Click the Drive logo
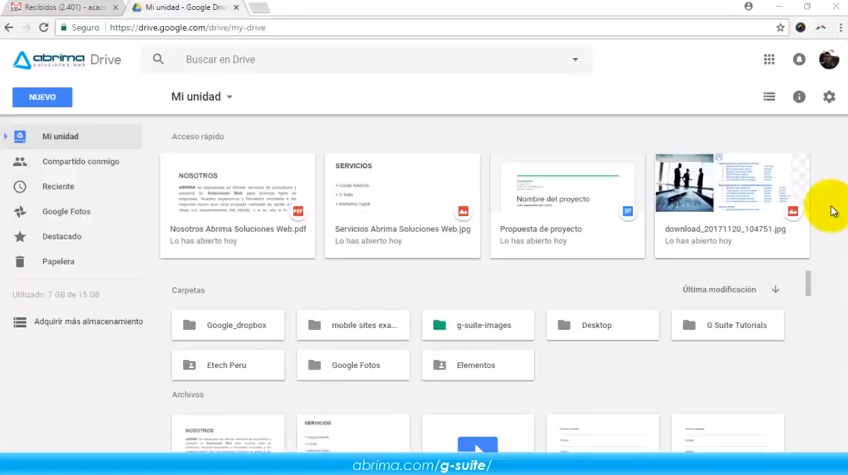 coord(67,60)
